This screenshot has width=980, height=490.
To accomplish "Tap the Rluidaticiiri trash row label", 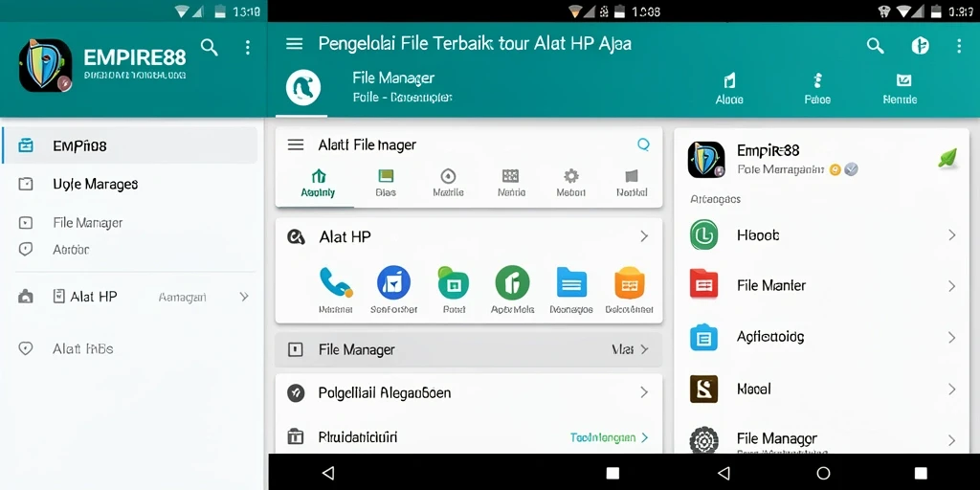I will click(x=358, y=436).
